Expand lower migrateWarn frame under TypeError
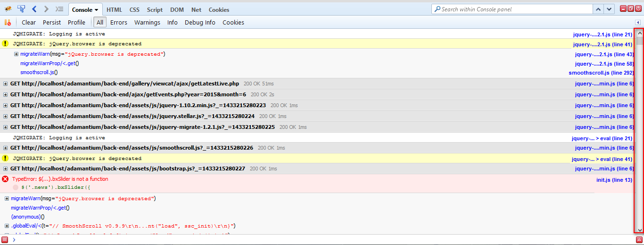 tap(7, 199)
